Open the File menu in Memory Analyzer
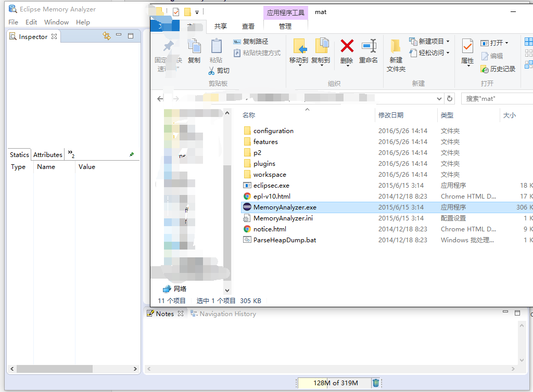The width and height of the screenshot is (533, 392). [x=13, y=22]
